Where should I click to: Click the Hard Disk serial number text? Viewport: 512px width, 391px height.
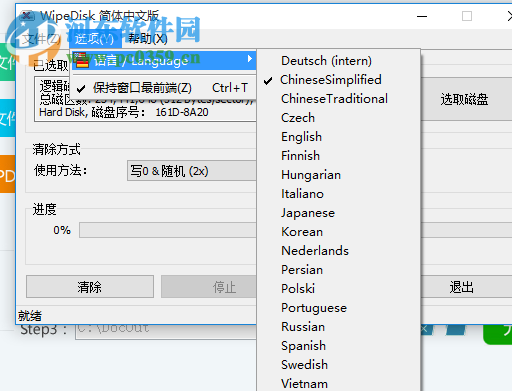[124, 112]
